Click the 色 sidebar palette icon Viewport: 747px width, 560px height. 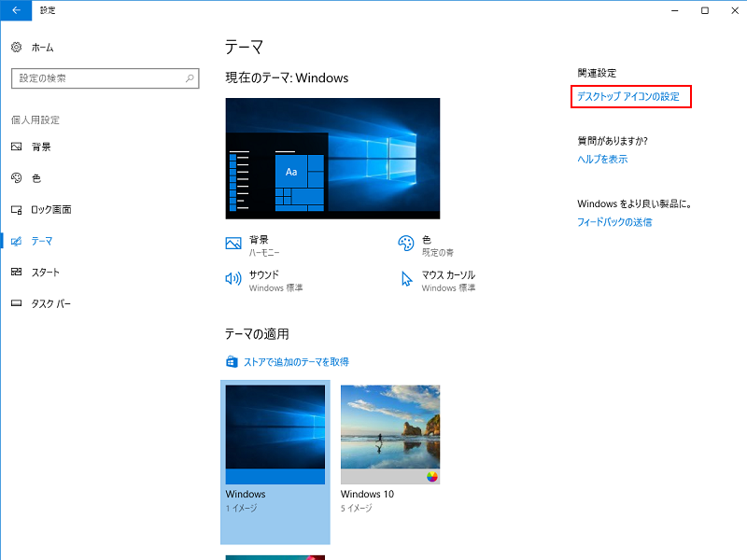(16, 178)
